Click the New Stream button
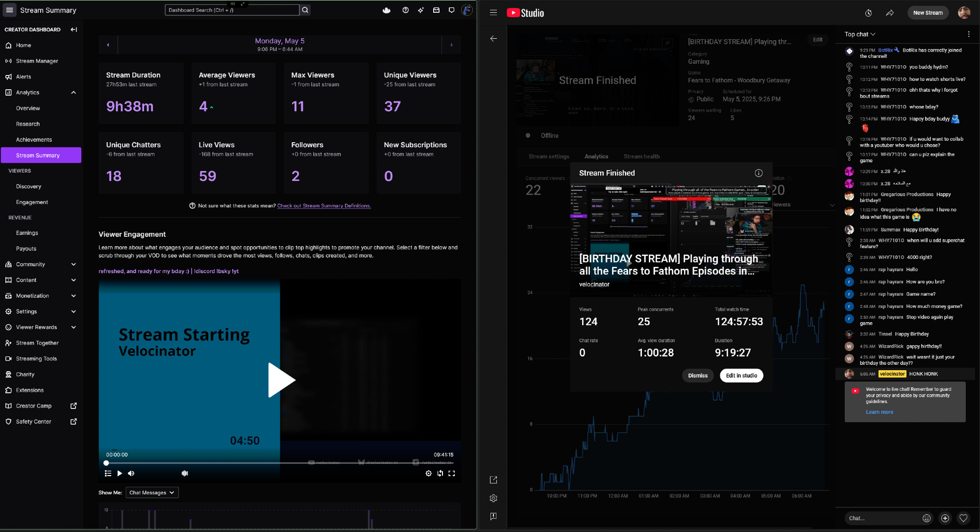The width and height of the screenshot is (980, 532). coord(928,13)
